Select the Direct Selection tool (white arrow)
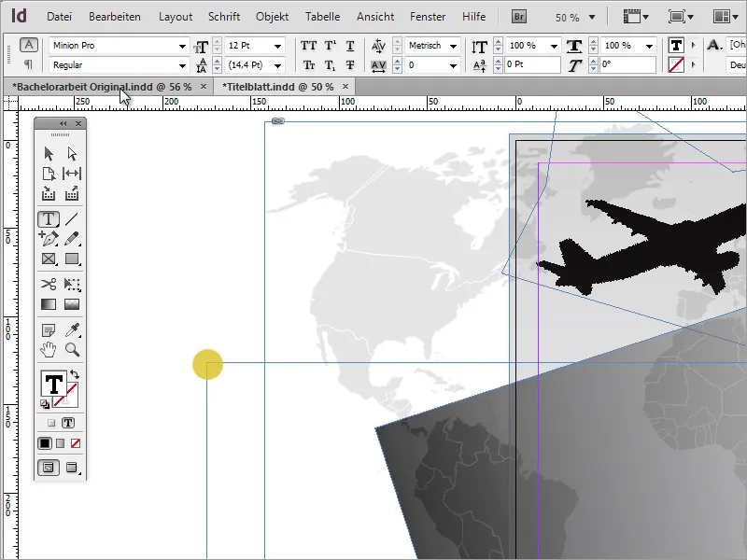747x560 pixels. click(72, 153)
